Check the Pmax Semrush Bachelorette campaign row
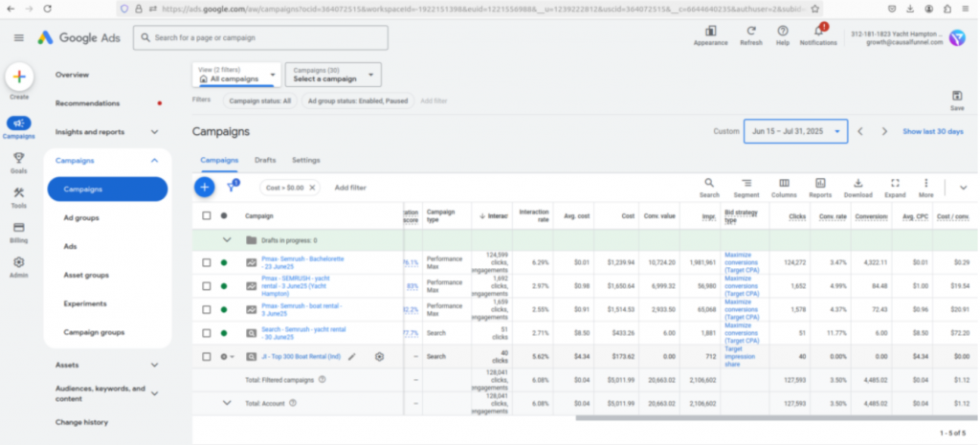Image resolution: width=980 pixels, height=445 pixels. [x=207, y=262]
